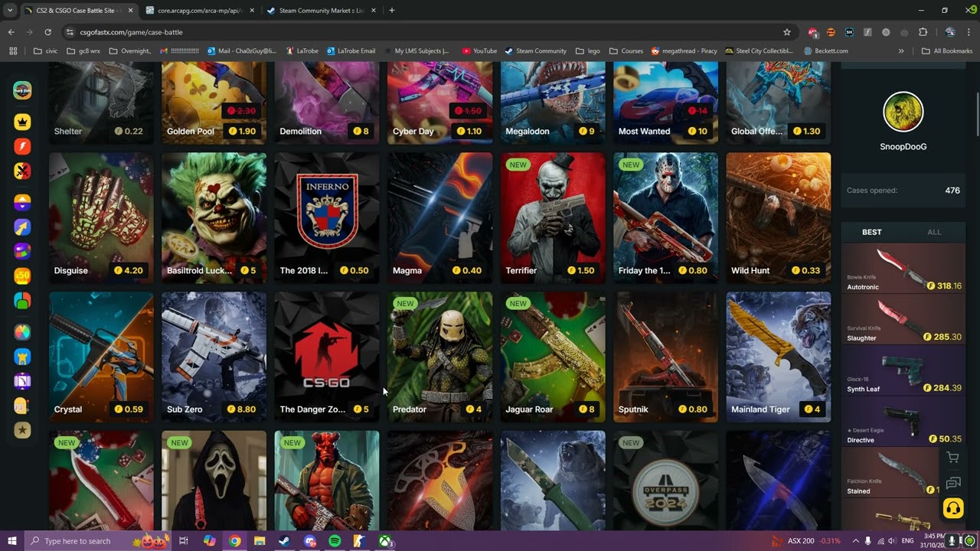Select the Predator case
The width and height of the screenshot is (980, 551).
439,357
